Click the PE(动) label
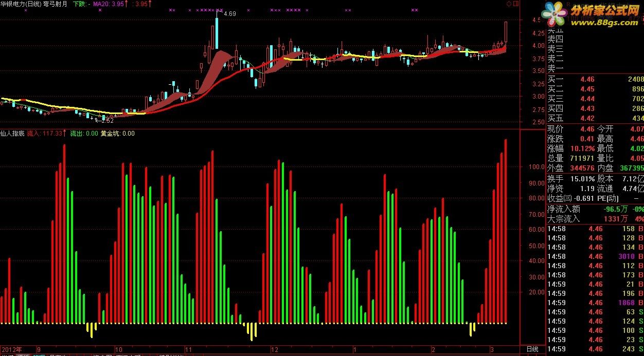This screenshot has height=356, width=644. click(x=608, y=198)
